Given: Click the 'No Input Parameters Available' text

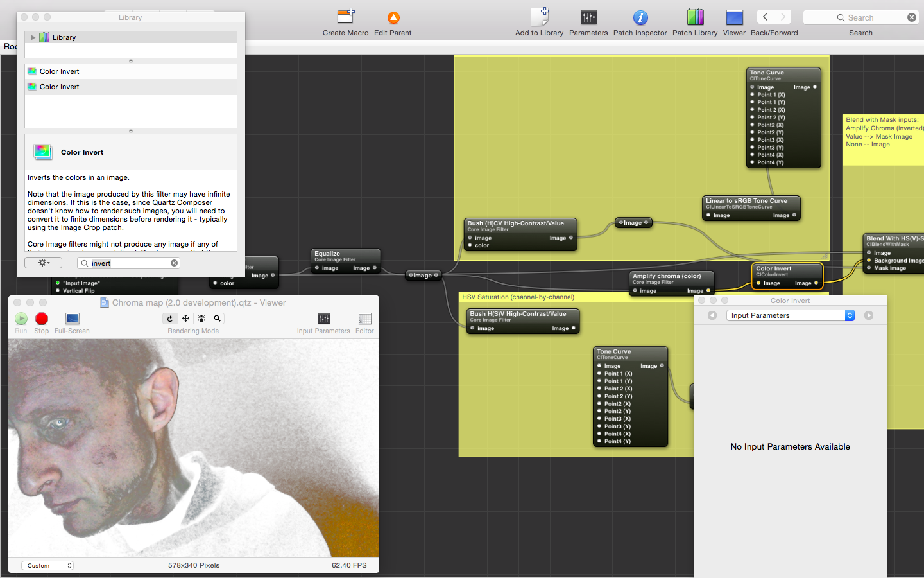Looking at the screenshot, I should click(791, 447).
